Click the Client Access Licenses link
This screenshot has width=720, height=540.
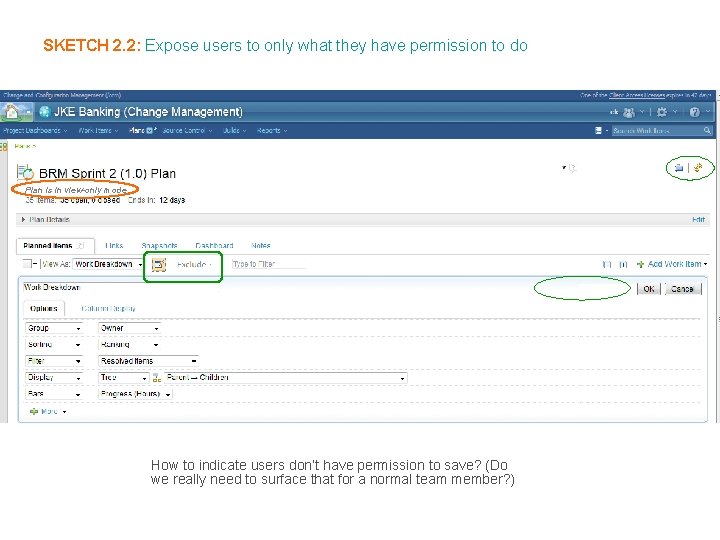[x=636, y=96]
